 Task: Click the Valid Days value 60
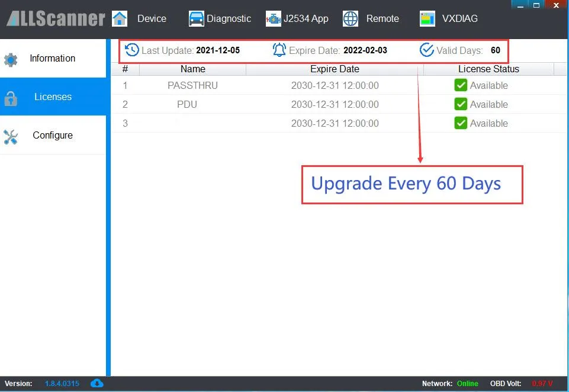point(496,50)
